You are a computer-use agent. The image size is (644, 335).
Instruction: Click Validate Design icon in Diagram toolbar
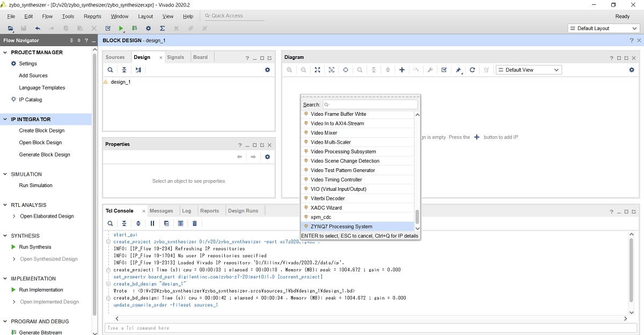pos(444,70)
